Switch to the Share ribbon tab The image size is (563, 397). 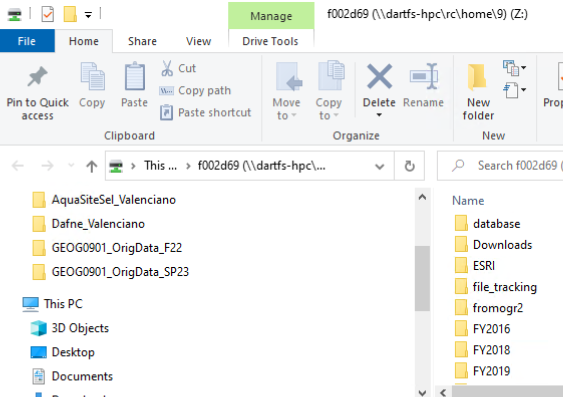(x=142, y=41)
